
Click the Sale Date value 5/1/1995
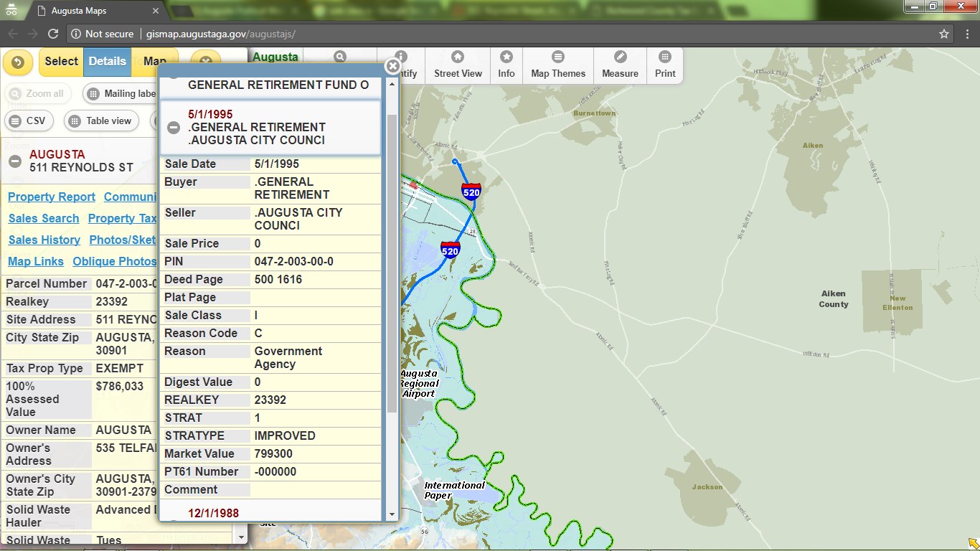277,164
